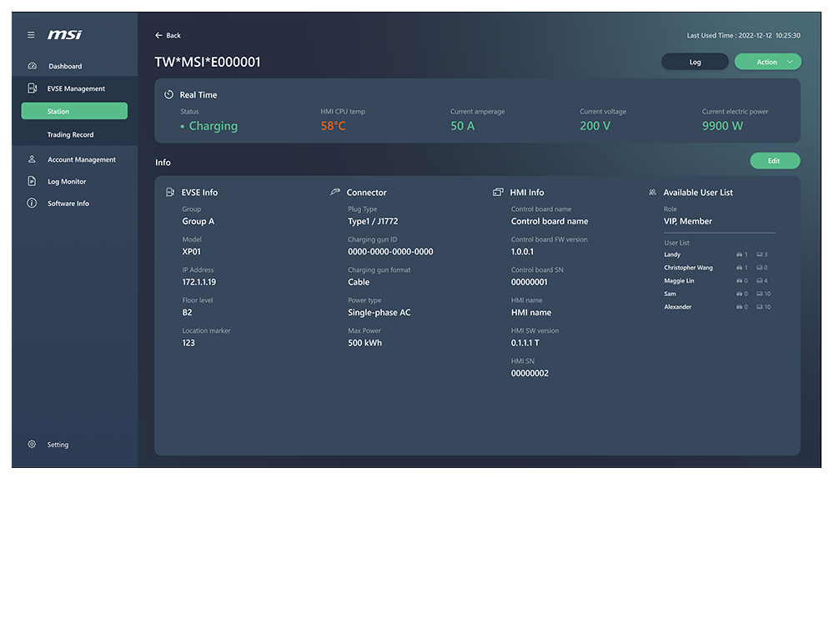Expand the Action dropdown
The image size is (834, 644).
(x=767, y=62)
